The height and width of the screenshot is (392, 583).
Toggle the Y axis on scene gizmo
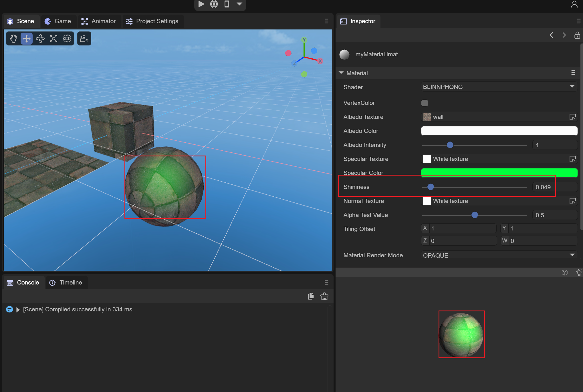(x=304, y=40)
